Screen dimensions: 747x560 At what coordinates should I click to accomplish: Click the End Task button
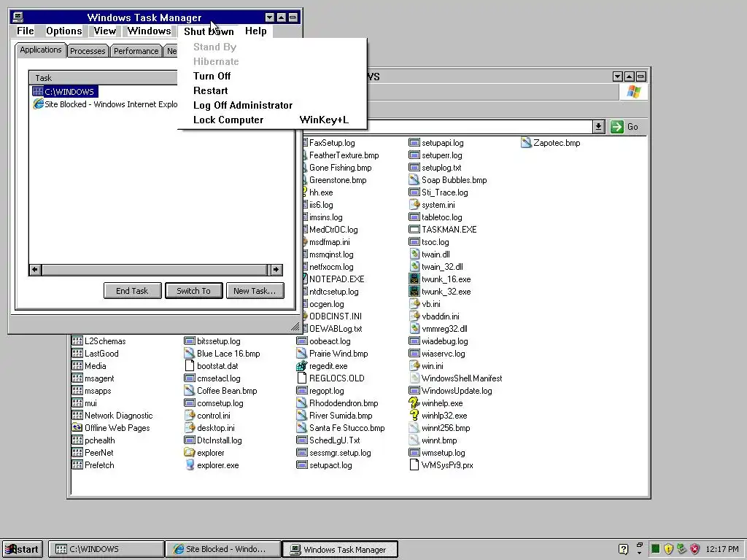point(132,291)
